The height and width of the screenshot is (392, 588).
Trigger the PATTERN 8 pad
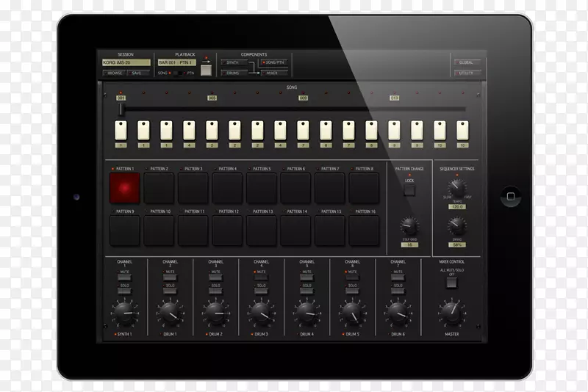(x=364, y=188)
